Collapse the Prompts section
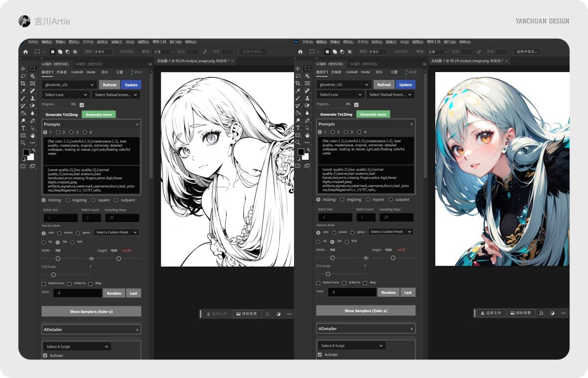The image size is (588, 378). [137, 125]
